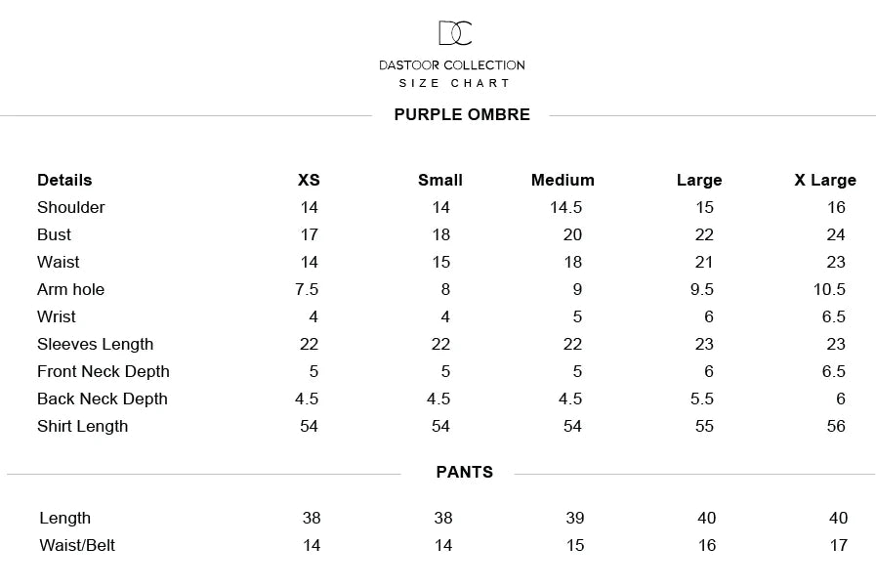Select the Shirt Length row label
The height and width of the screenshot is (588, 876).
[x=83, y=427]
